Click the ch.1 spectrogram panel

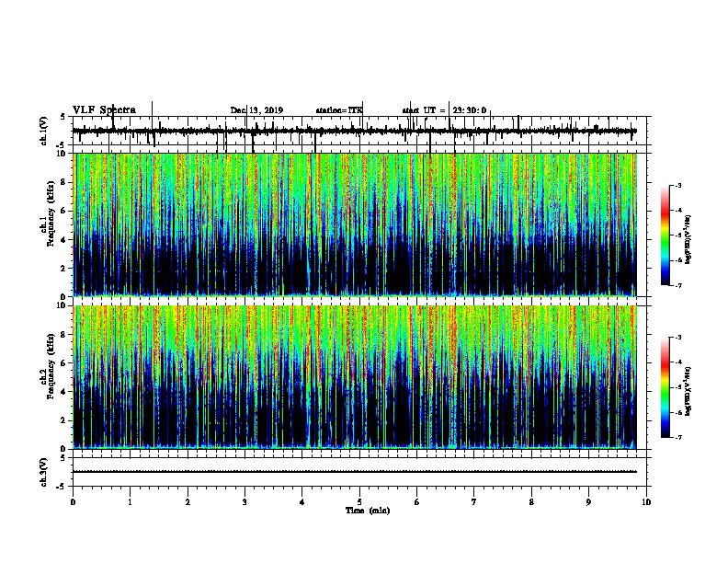pyautogui.click(x=355, y=224)
